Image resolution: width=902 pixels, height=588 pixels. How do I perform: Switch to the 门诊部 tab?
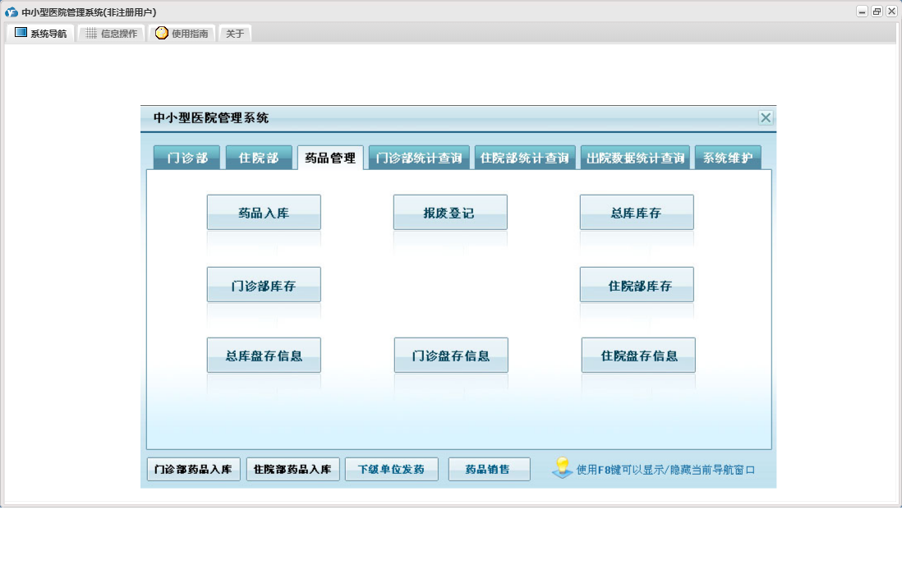187,158
